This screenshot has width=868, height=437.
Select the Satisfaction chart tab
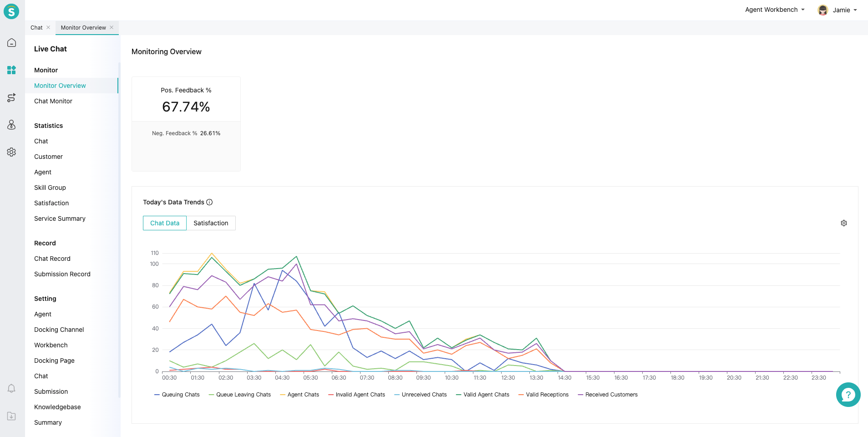click(x=211, y=223)
